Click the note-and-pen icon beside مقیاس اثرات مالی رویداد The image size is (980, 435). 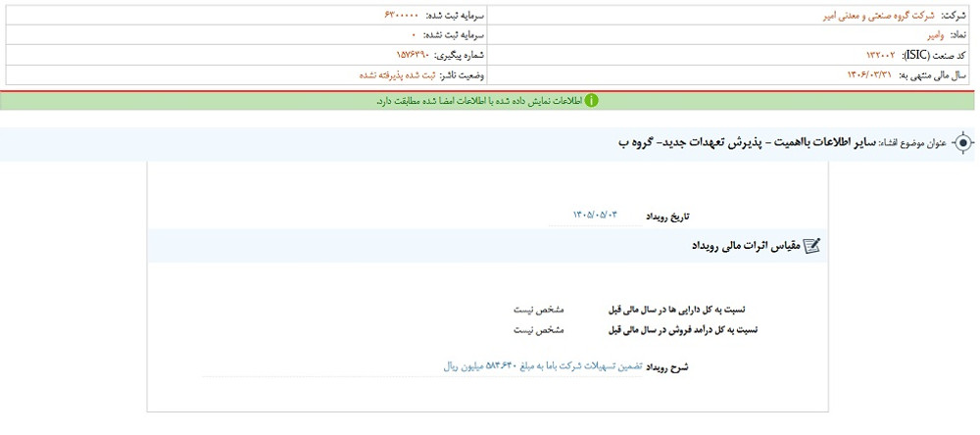[x=811, y=246]
